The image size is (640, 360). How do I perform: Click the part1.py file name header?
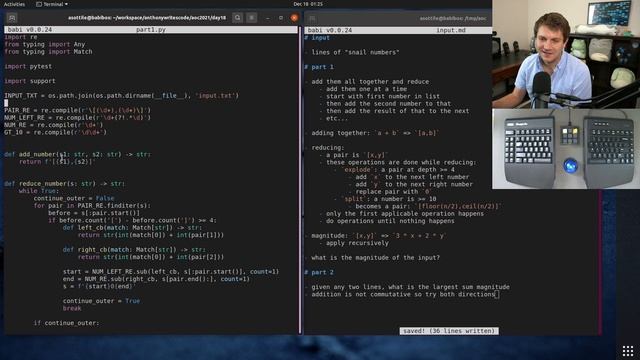point(151,30)
